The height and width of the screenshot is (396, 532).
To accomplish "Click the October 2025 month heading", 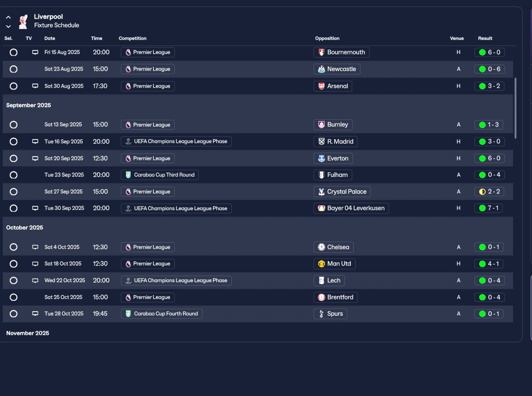I will (25, 228).
